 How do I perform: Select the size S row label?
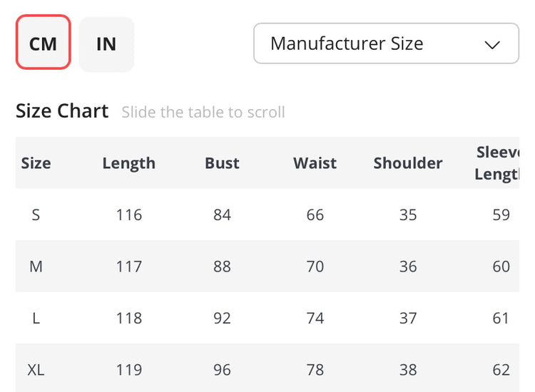pyautogui.click(x=36, y=215)
